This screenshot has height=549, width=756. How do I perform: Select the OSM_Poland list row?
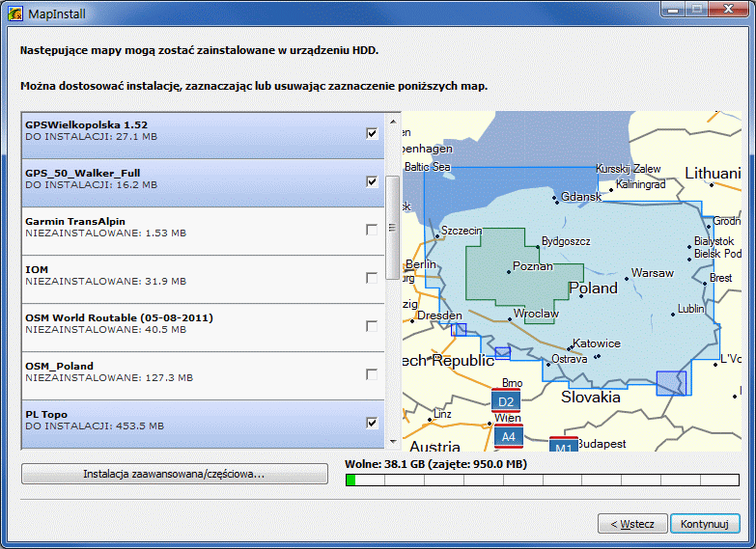coord(203,376)
